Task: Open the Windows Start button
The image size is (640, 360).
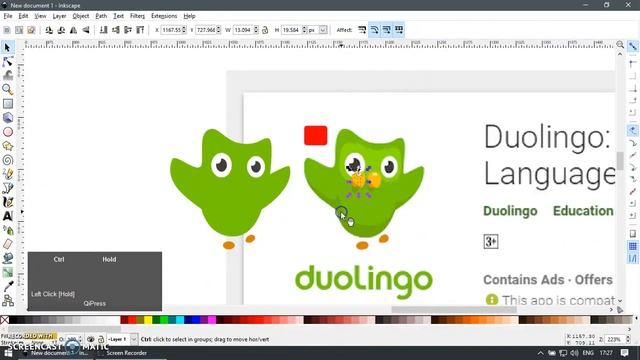Action: click(8, 353)
